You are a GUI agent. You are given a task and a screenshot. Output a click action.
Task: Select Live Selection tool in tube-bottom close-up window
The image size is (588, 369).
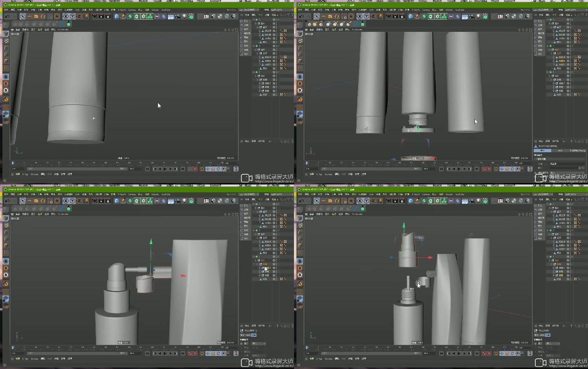(x=22, y=16)
